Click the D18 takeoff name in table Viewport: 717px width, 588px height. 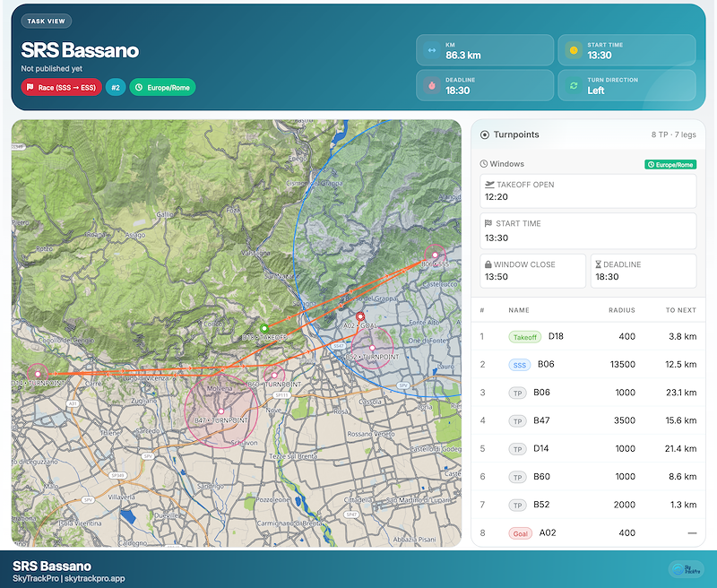pyautogui.click(x=556, y=336)
